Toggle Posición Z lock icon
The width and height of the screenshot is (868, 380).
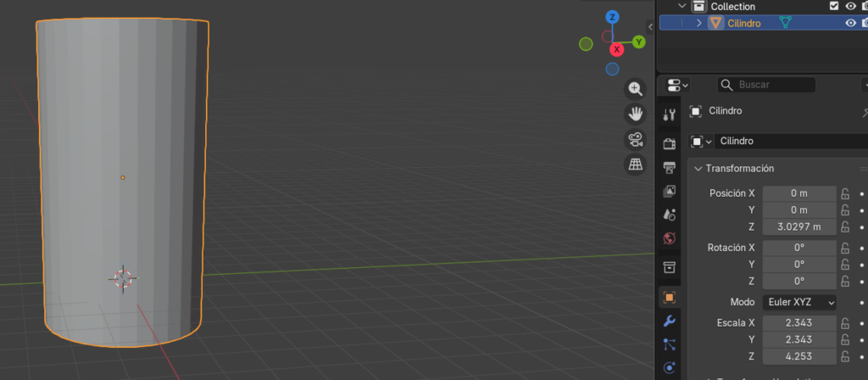tap(845, 226)
